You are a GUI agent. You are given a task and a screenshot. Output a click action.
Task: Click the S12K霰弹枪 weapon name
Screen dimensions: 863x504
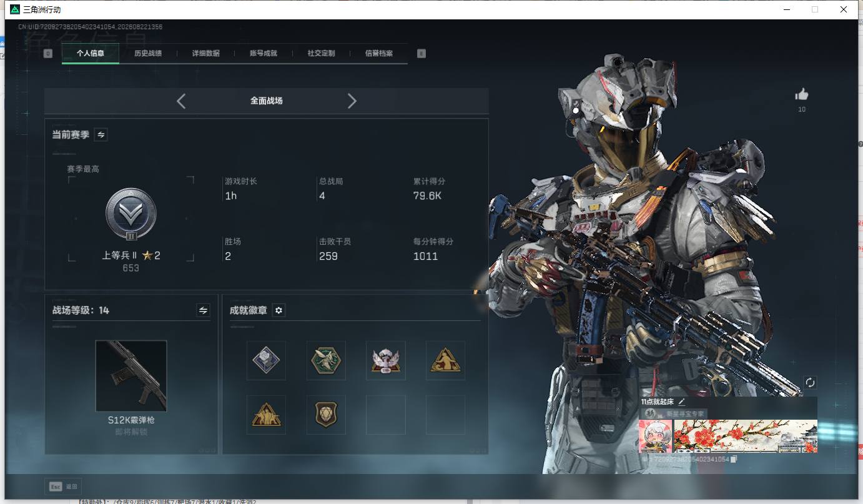131,420
